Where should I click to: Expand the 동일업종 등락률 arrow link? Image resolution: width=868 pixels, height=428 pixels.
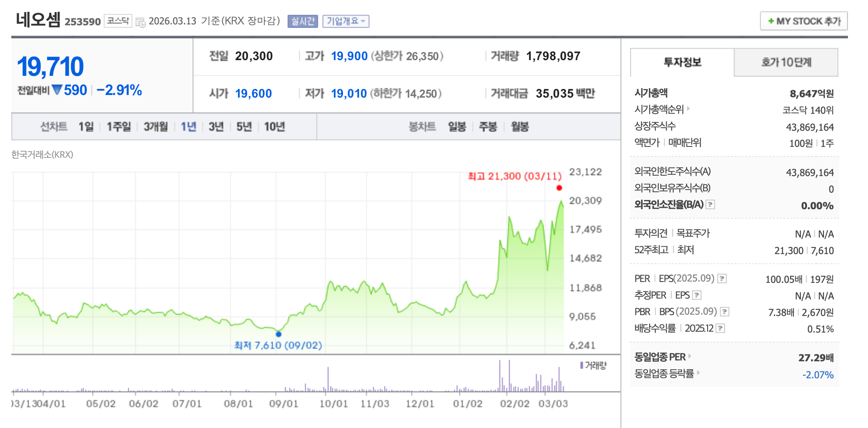pos(698,373)
